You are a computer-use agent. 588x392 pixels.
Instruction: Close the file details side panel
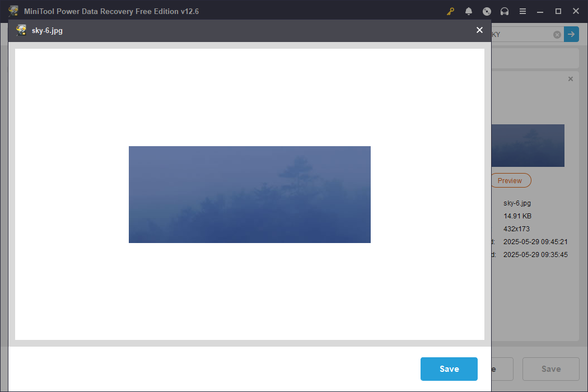pos(571,79)
